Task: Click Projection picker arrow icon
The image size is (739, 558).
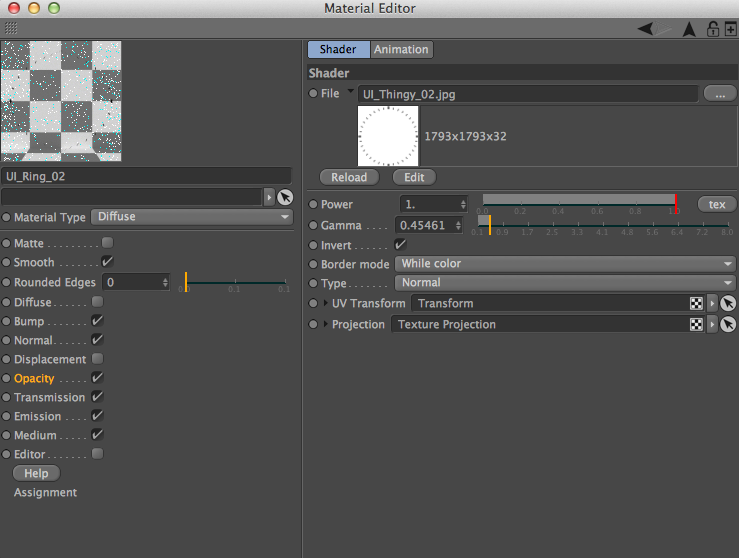Action: point(728,324)
